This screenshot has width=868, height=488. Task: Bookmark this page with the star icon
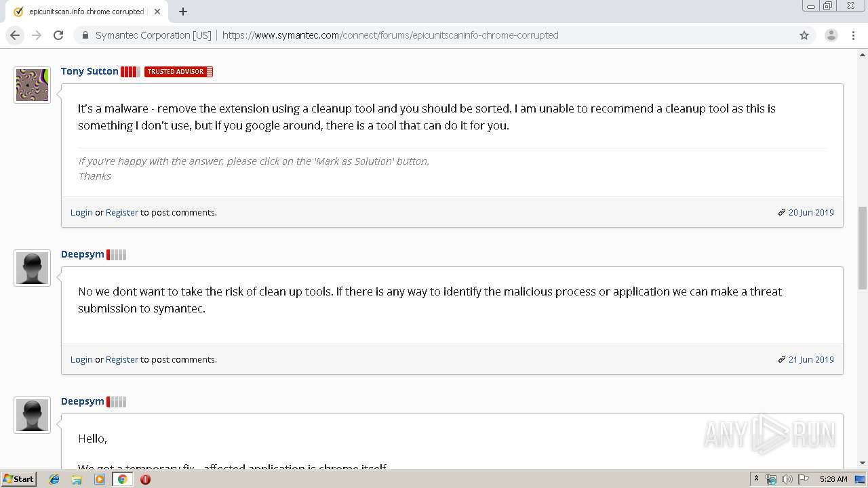804,35
